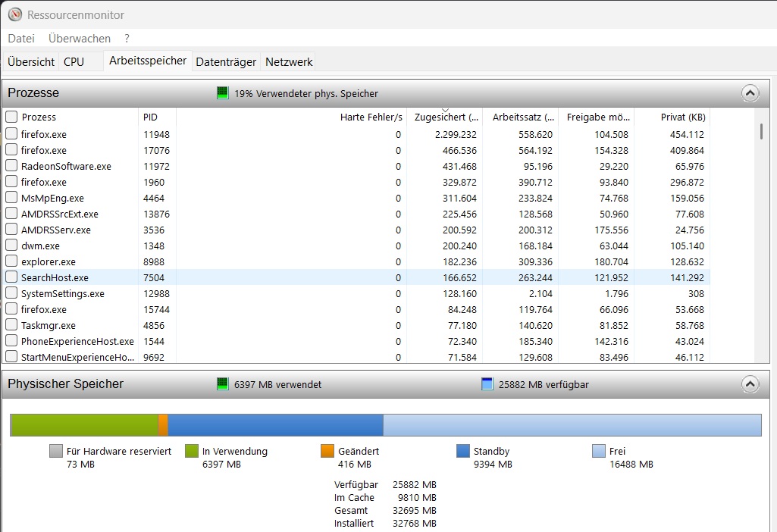Screen dimensions: 777x532
Task: Click the dark blue Standby segment of memory bar
Action: [x=275, y=425]
